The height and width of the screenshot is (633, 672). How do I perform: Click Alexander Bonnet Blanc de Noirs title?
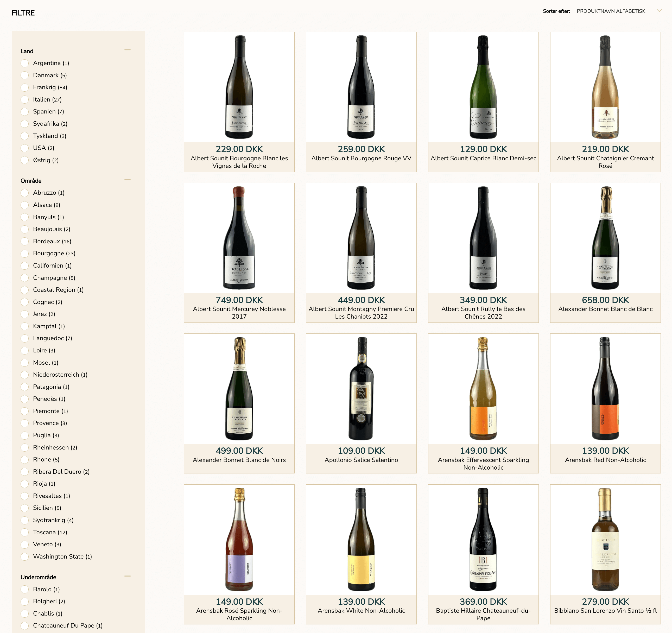239,460
